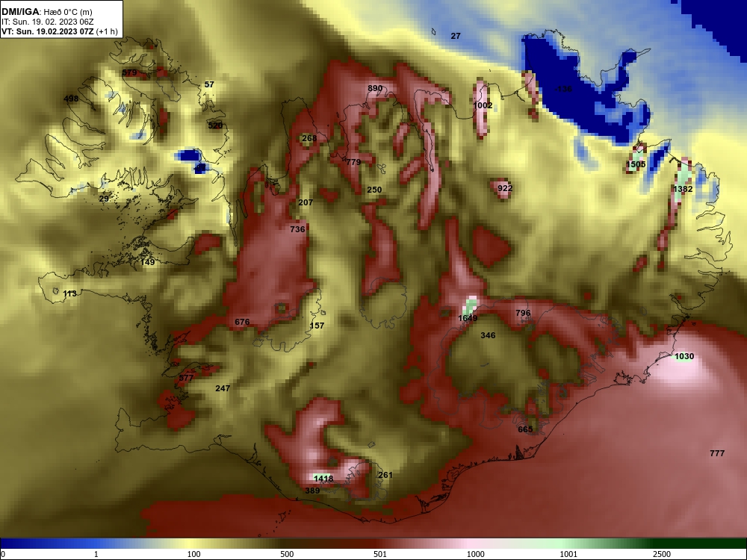Viewport: 747px width, 560px height.
Task: Click the map value 1418
Action: (x=323, y=479)
